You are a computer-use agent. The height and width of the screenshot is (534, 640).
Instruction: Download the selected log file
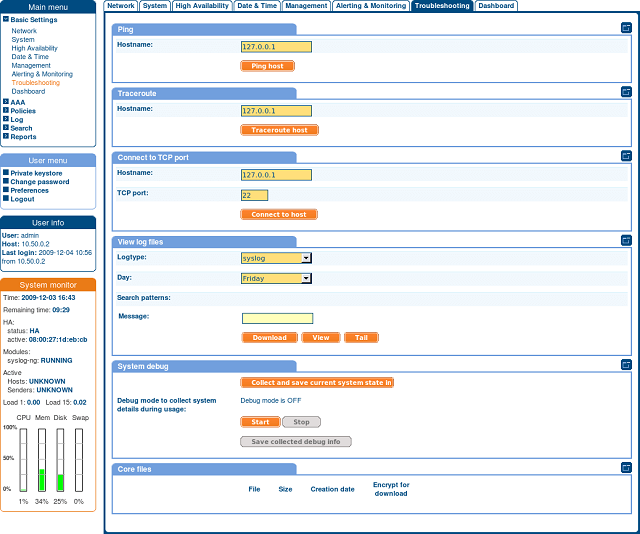(269, 338)
